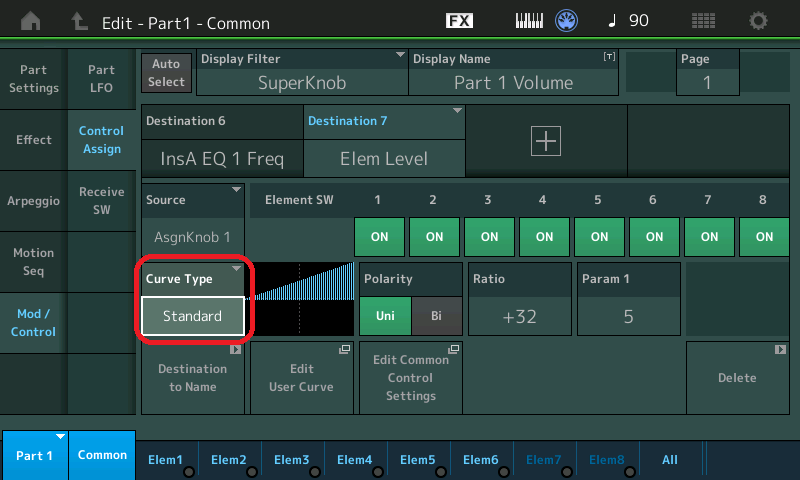Switch Polarity to Bi

(x=436, y=316)
